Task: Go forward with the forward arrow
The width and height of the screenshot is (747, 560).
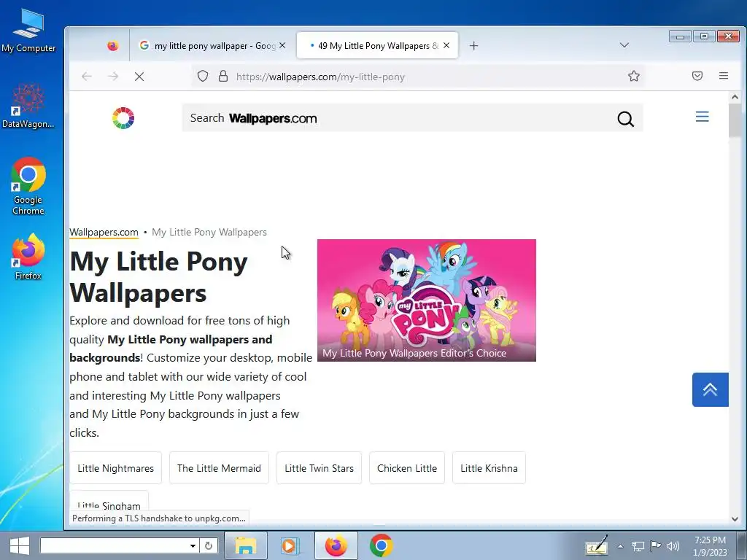Action: (113, 76)
